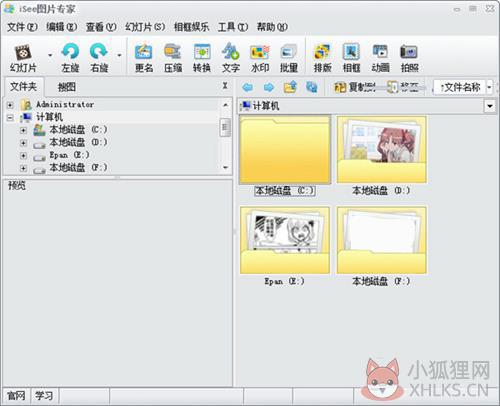Expand Epan (E:) in tree

coord(23,155)
